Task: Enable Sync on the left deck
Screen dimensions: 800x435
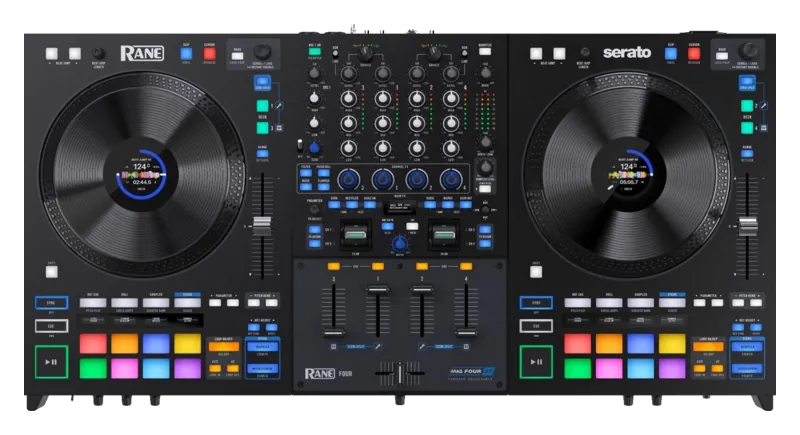Action: 51,302
